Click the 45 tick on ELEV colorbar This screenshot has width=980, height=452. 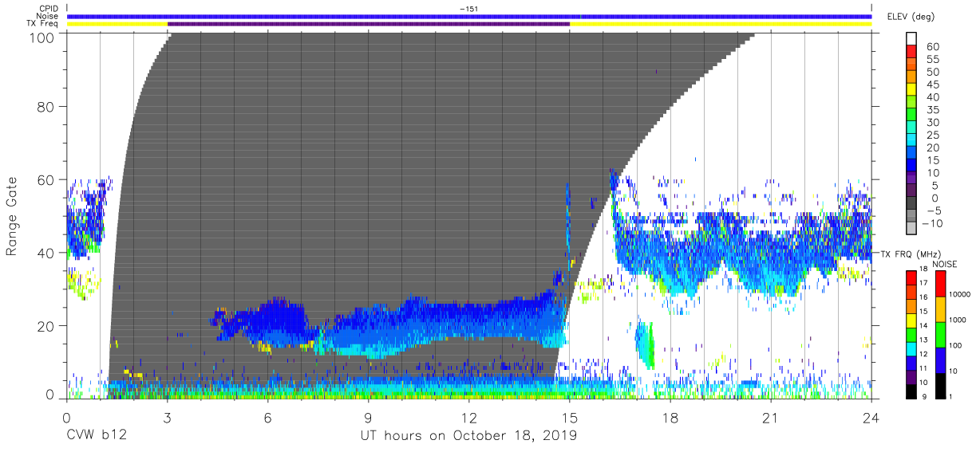point(932,85)
